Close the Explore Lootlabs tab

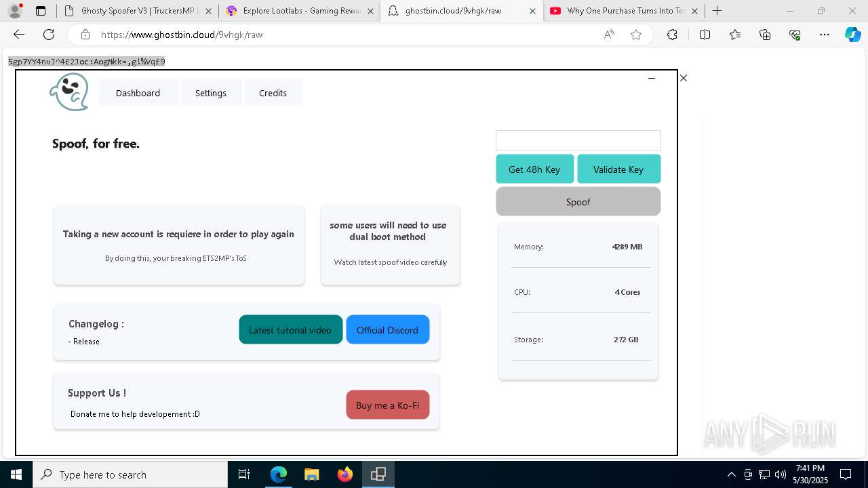pos(370,11)
